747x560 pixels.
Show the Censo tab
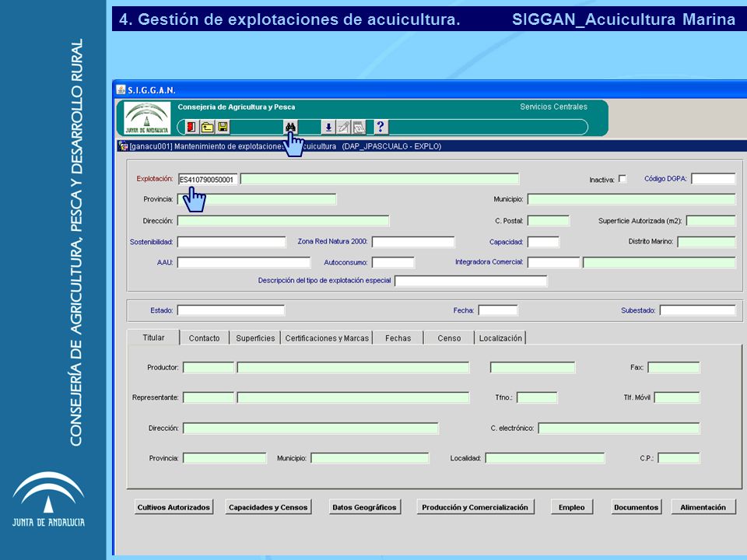pyautogui.click(x=449, y=338)
